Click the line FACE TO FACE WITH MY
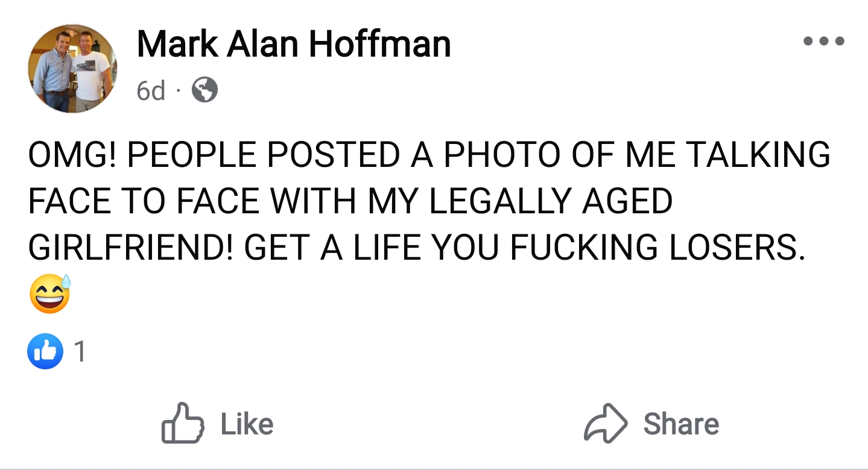The width and height of the screenshot is (868, 470). tap(350, 201)
